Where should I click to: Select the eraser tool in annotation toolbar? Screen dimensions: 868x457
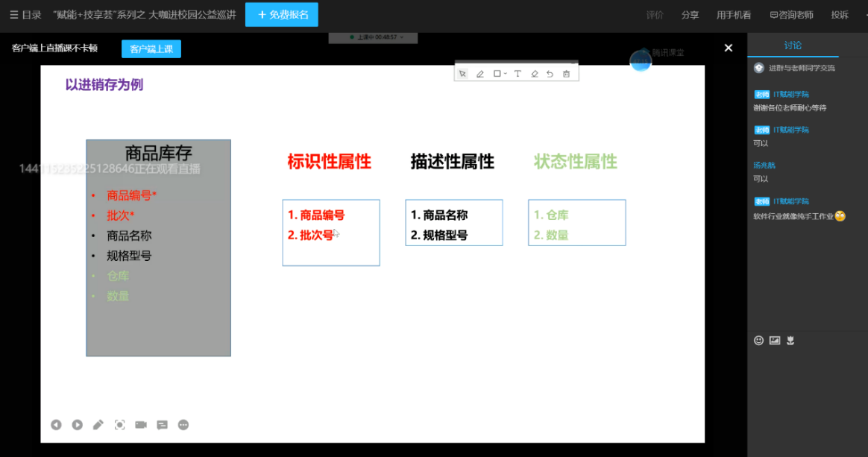[534, 74]
